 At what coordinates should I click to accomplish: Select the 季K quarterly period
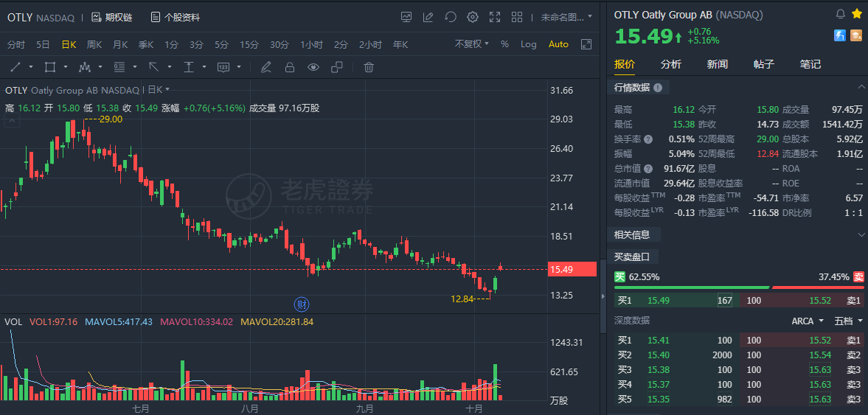tap(146, 44)
